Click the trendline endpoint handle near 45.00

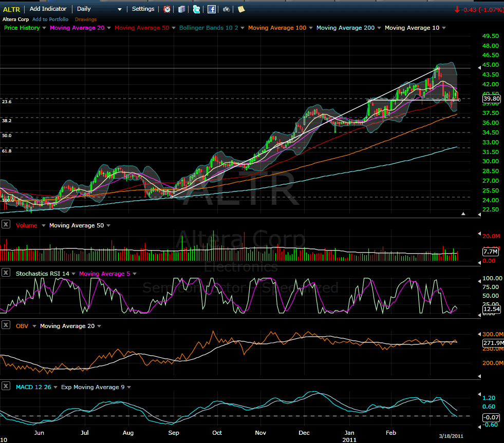coord(438,68)
